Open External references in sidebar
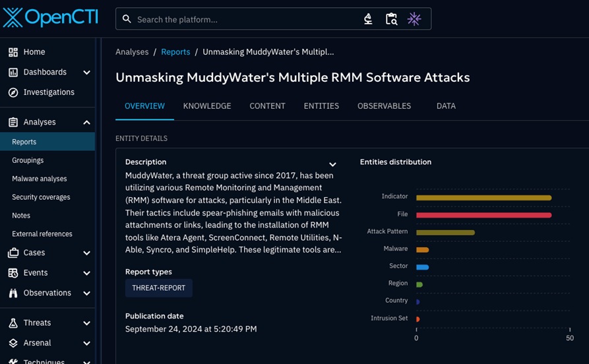Image resolution: width=589 pixels, height=364 pixels. 47,233
